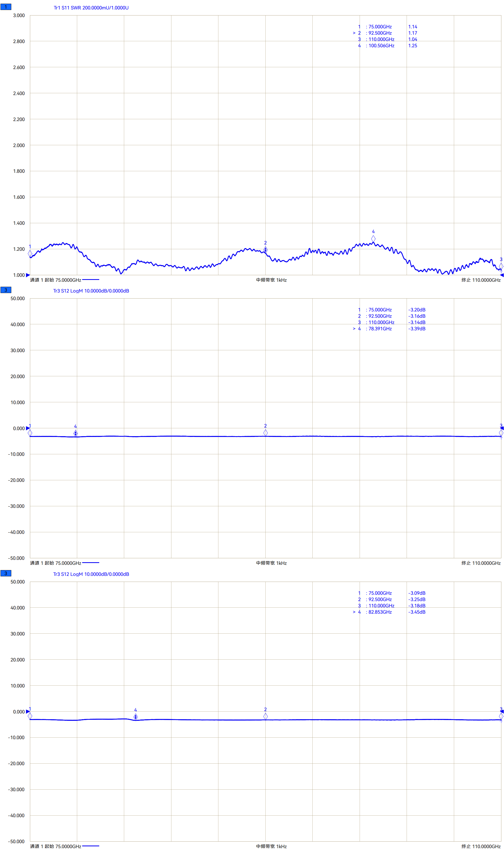The height and width of the screenshot is (850, 504).
Task: Select Tr1 S11 SWR trace title
Action: [91, 8]
